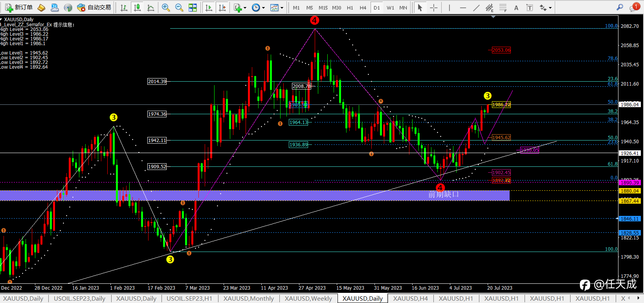Select the equidistant channel tool
This screenshot has height=303, width=644.
(x=490, y=7)
